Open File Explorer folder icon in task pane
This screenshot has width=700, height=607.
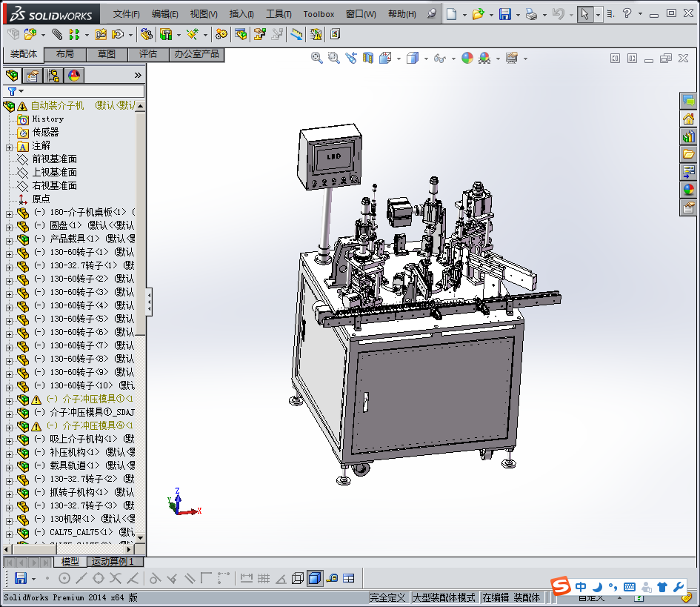[688, 154]
